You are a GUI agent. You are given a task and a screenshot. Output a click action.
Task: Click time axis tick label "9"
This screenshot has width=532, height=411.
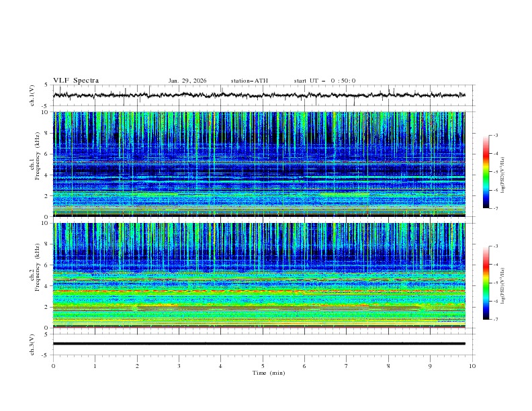tap(430, 366)
